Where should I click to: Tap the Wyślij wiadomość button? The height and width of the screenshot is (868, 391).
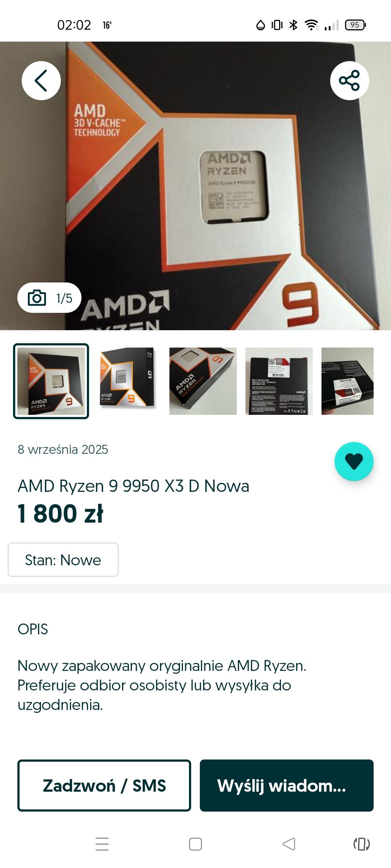point(287,786)
